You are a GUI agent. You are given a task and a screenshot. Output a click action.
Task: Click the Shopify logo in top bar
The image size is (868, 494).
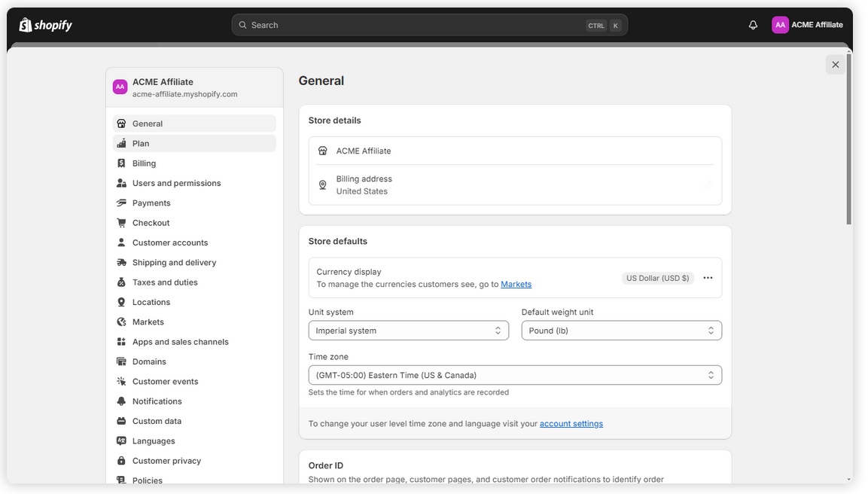45,25
